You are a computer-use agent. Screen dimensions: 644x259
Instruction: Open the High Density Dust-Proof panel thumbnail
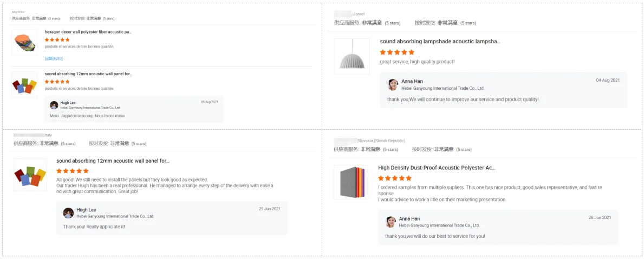click(351, 182)
